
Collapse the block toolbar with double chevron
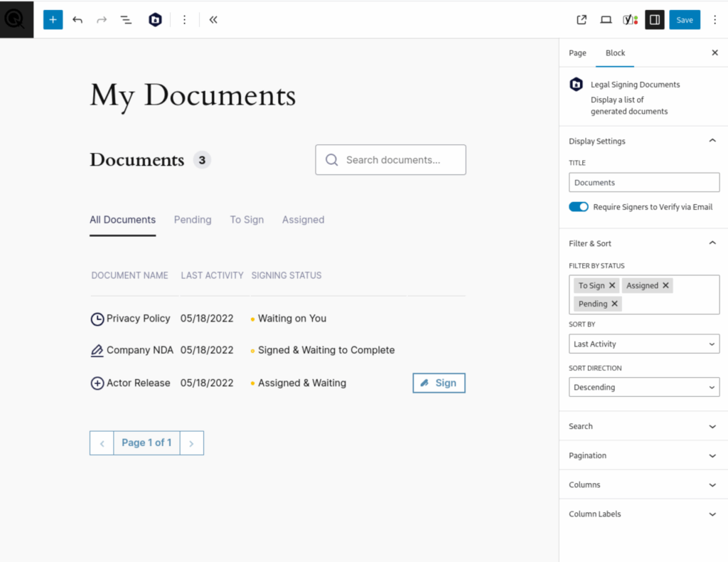(x=213, y=20)
